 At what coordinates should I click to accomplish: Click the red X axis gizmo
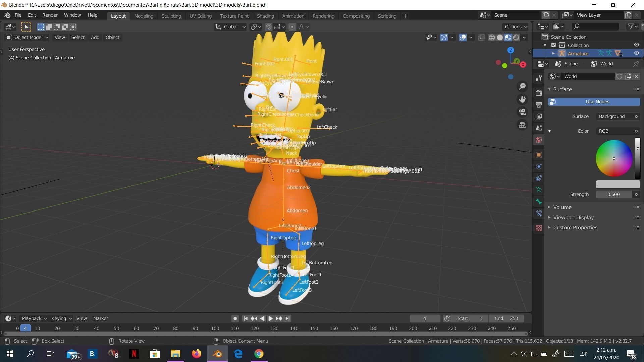click(x=523, y=65)
